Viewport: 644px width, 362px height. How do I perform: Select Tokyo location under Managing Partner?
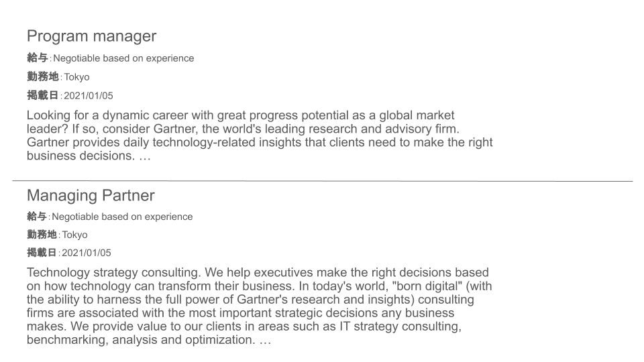pos(74,235)
